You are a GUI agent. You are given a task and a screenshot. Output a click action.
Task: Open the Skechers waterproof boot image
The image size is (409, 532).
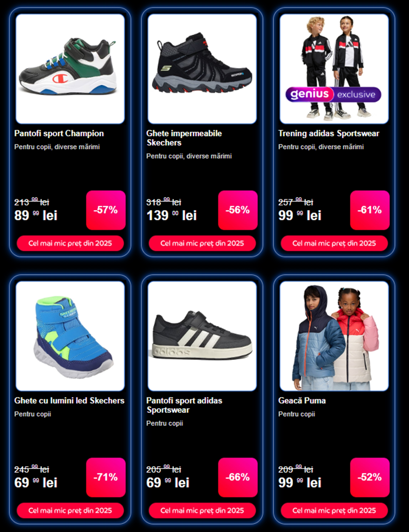[202, 69]
